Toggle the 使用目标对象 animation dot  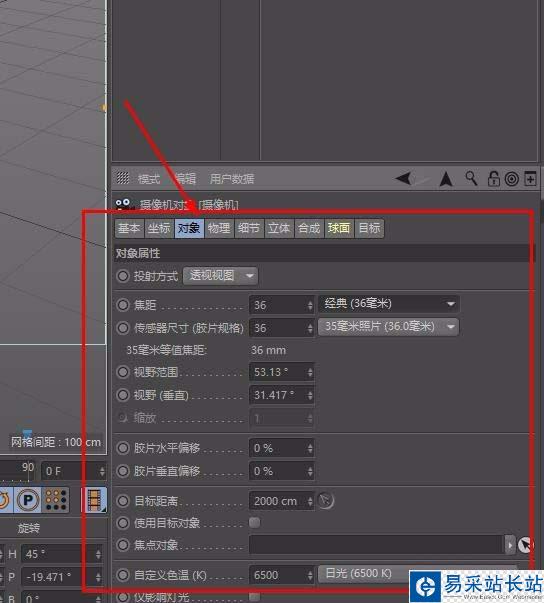coord(123,523)
